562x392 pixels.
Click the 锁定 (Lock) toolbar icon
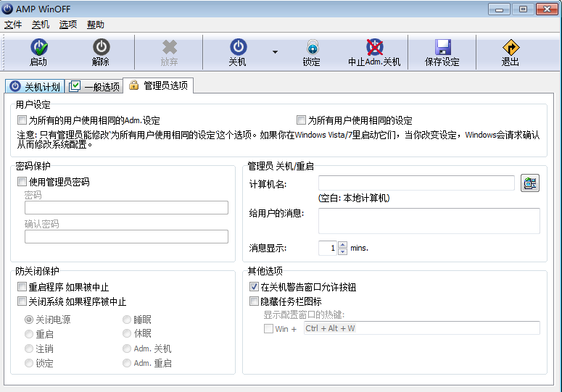(311, 48)
